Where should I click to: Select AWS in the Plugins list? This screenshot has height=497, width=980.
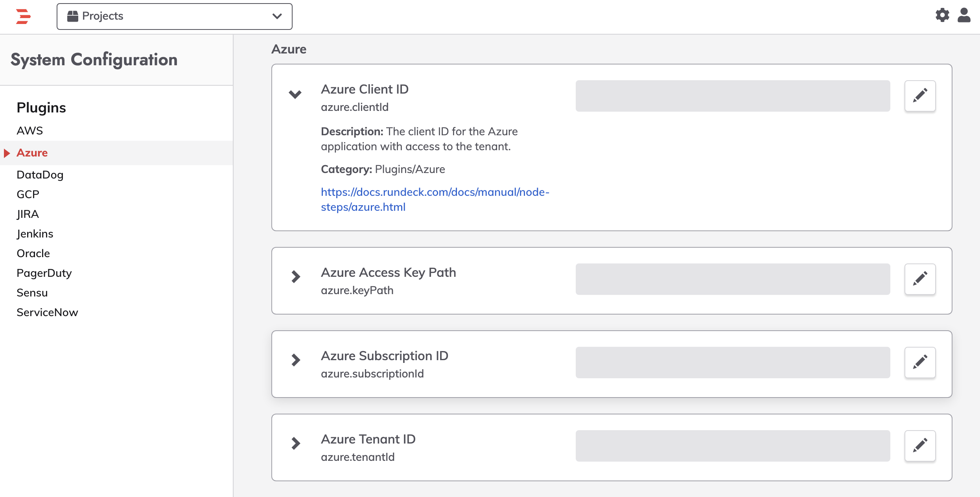point(30,131)
